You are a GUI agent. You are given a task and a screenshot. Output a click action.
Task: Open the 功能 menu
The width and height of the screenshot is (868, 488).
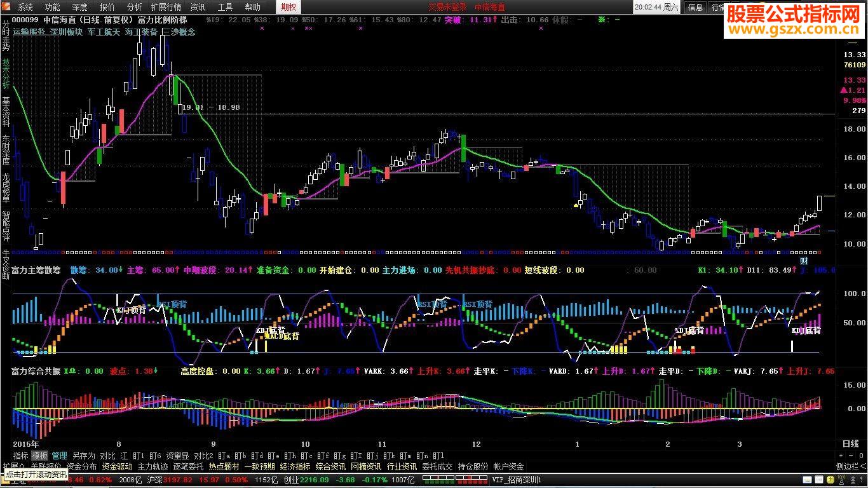pyautogui.click(x=53, y=7)
